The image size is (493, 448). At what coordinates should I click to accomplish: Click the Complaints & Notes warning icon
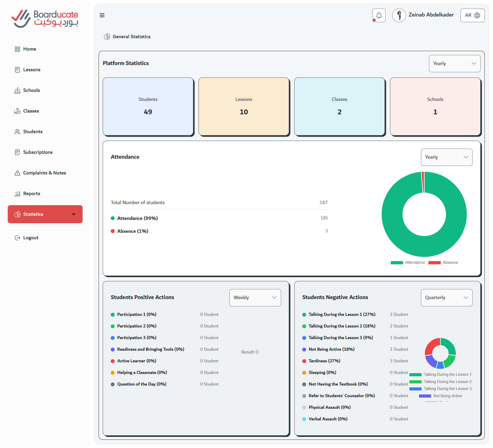point(17,173)
